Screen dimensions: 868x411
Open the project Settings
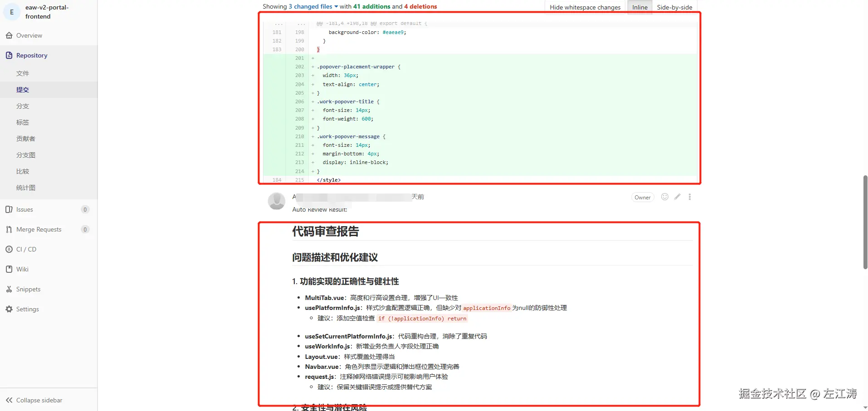pos(28,309)
